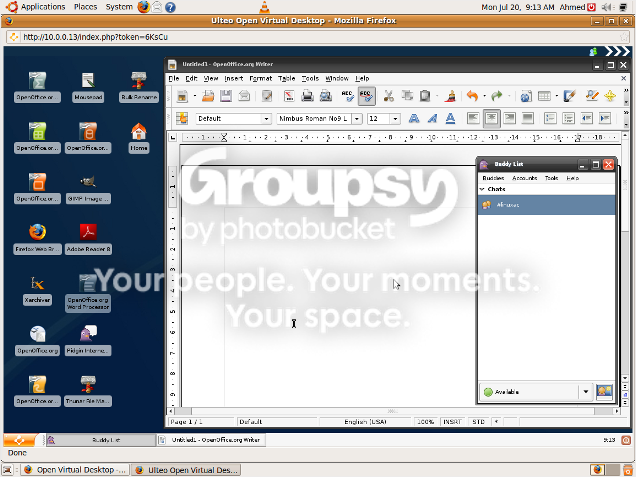The image size is (636, 477).
Task: Click the Decrease Indent icon
Action: (587, 118)
